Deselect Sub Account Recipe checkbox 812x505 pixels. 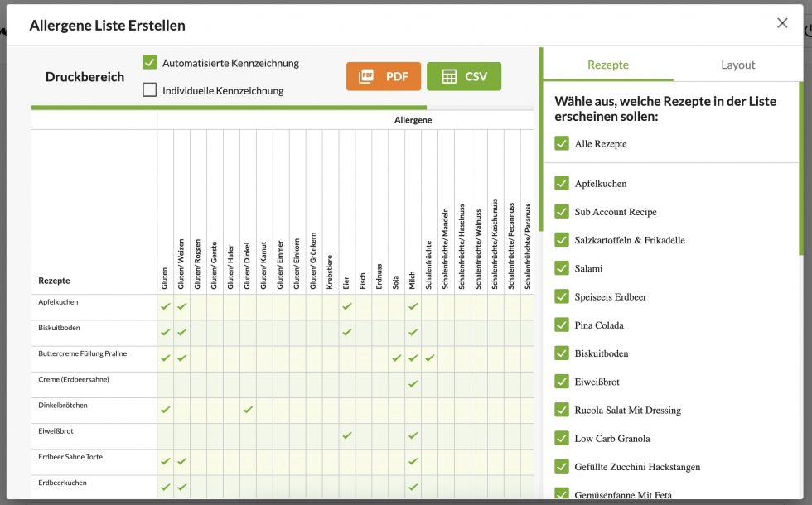click(562, 212)
